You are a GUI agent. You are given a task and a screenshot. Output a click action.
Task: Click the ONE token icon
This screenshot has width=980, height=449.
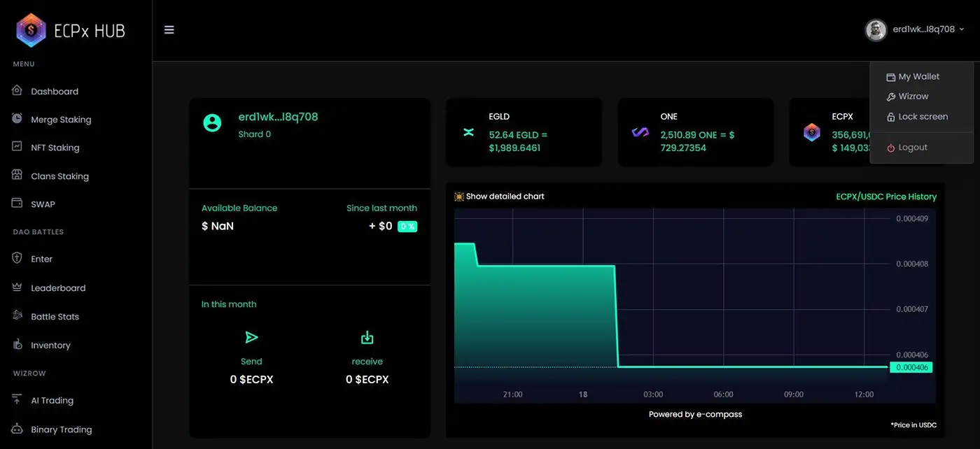[x=640, y=132]
